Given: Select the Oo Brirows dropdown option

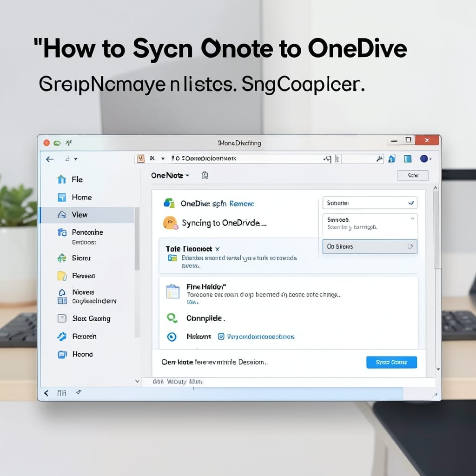Looking at the screenshot, I should pos(370,246).
